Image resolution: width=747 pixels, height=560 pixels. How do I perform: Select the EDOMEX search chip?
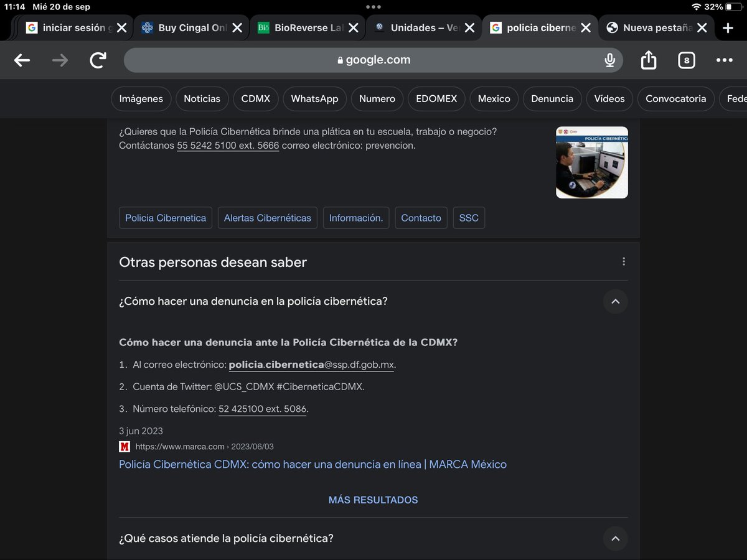coord(436,98)
